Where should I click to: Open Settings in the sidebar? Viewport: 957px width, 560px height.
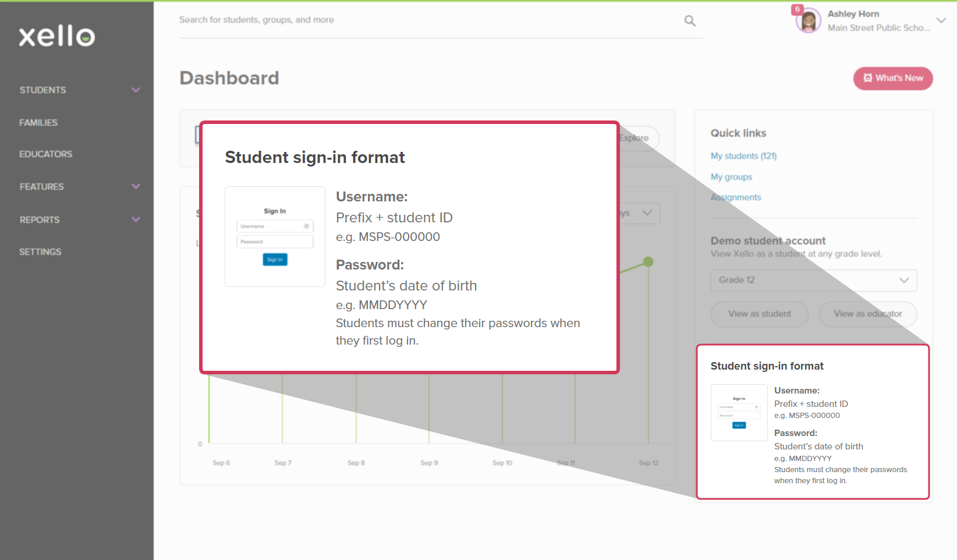click(x=40, y=252)
